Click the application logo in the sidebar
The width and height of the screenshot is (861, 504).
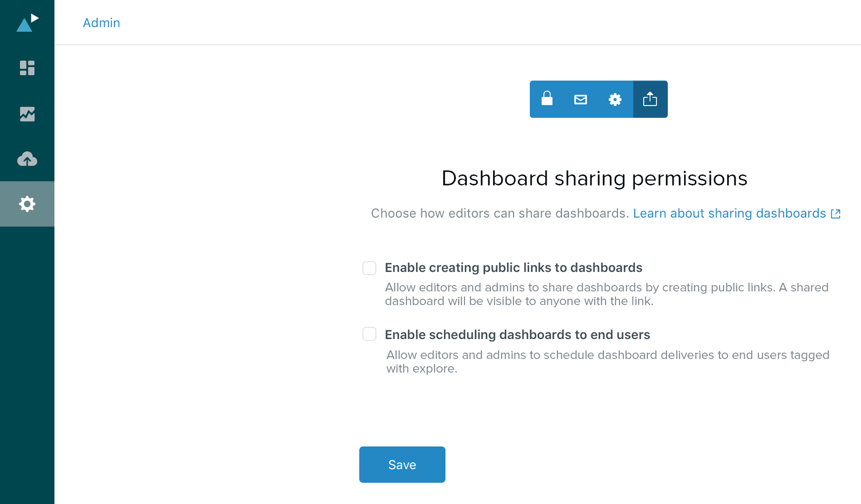point(27,22)
